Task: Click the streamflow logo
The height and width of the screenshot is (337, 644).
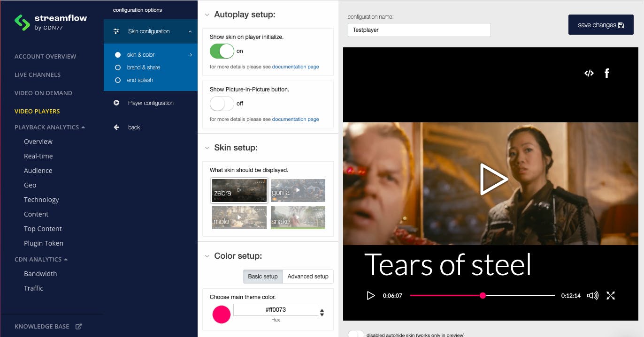Action: (x=51, y=22)
